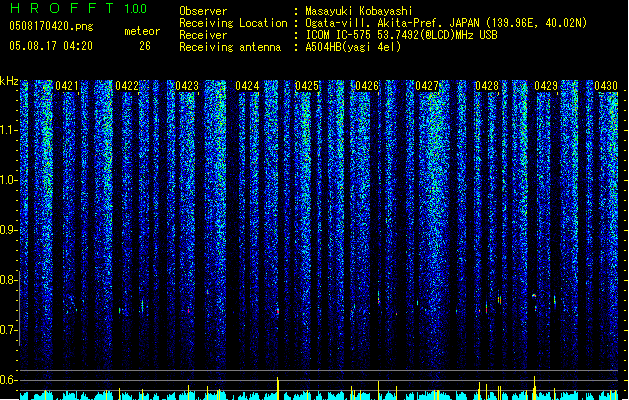Click the file name 0508170420.png
629x400 pixels.
[x=51, y=27]
